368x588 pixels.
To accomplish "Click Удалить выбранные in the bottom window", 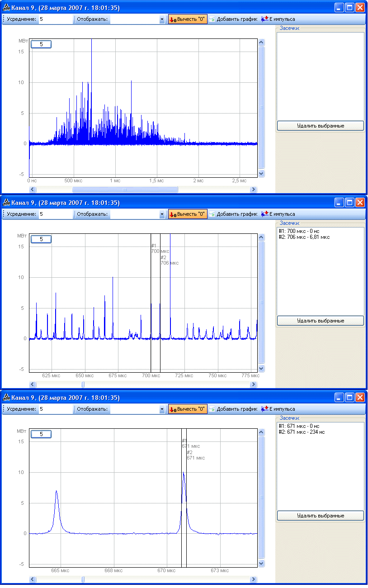I will (x=321, y=516).
